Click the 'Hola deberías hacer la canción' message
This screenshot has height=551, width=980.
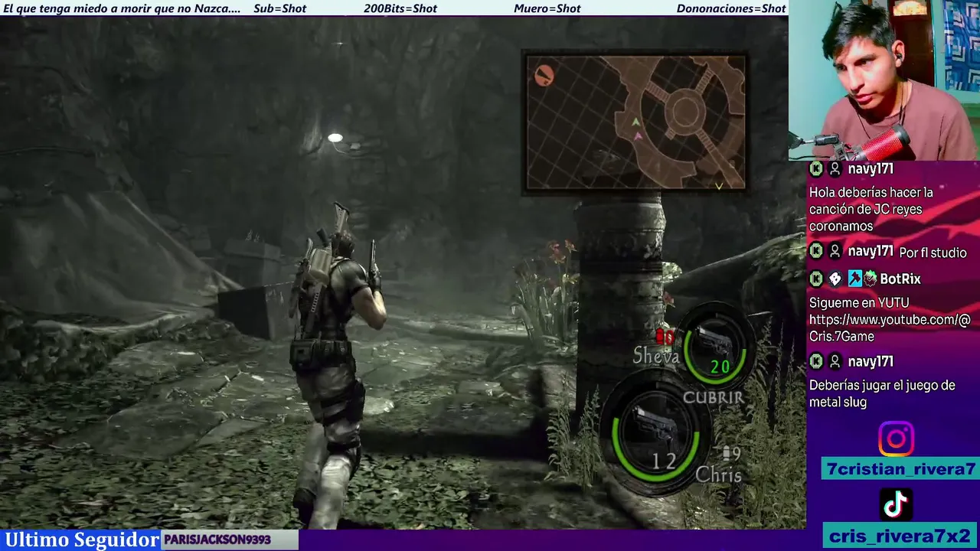click(871, 209)
